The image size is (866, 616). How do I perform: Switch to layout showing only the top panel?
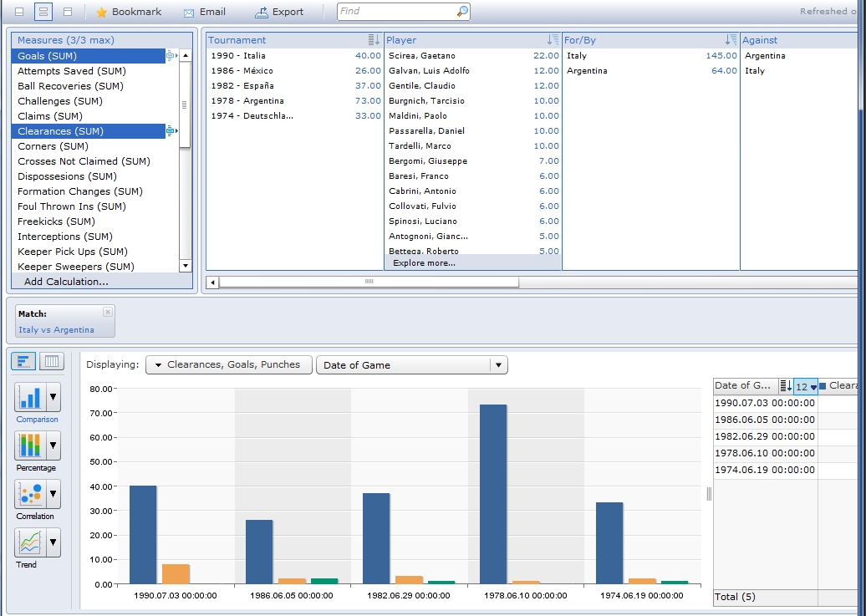[x=19, y=12]
